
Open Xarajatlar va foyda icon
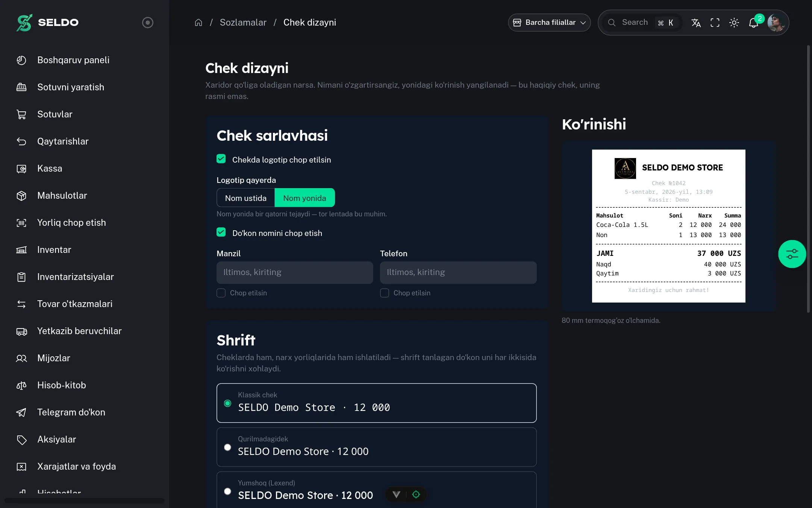point(21,467)
